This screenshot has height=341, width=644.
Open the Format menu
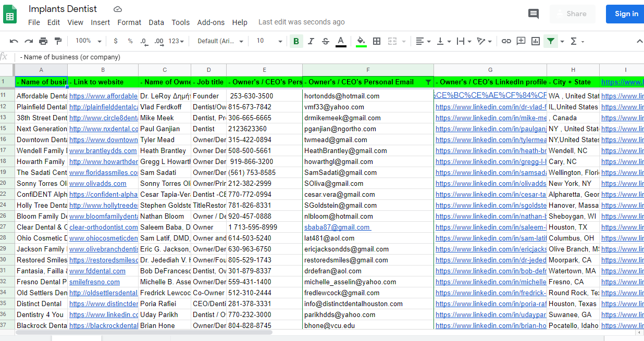coord(129,22)
